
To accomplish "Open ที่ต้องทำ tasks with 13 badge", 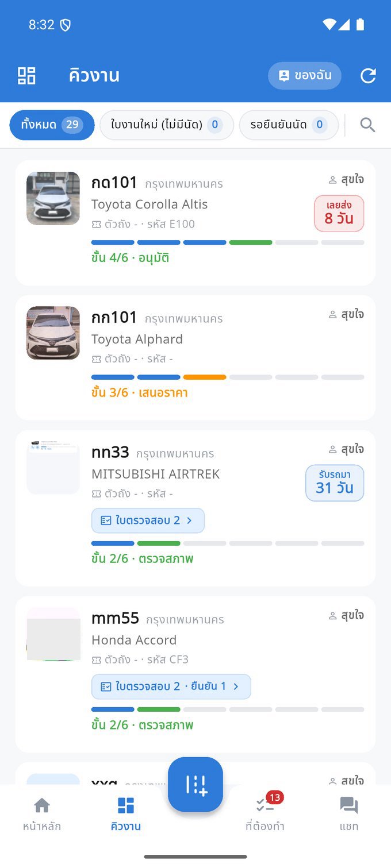I will pyautogui.click(x=265, y=815).
